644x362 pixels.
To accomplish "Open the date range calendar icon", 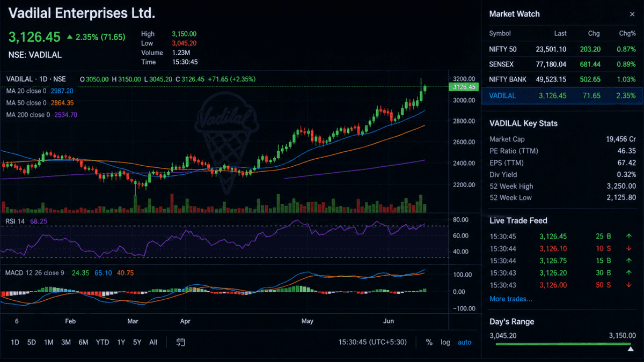I will click(181, 342).
